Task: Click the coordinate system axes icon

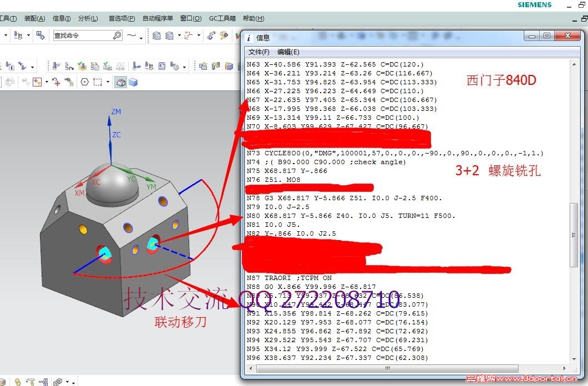Action: (x=188, y=35)
